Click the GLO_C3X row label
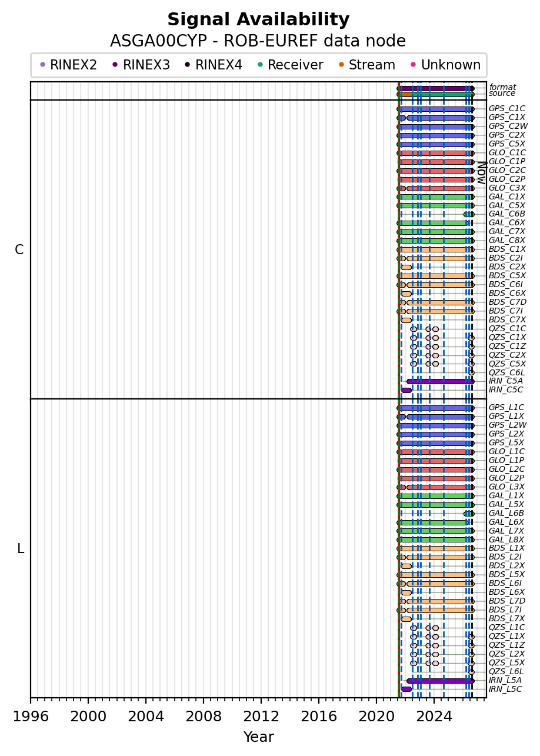This screenshot has height=756, width=540. (507, 188)
